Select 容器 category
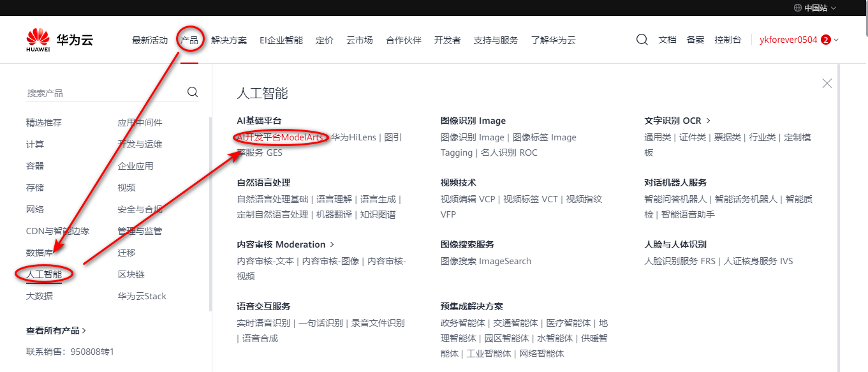868x372 pixels. click(35, 166)
